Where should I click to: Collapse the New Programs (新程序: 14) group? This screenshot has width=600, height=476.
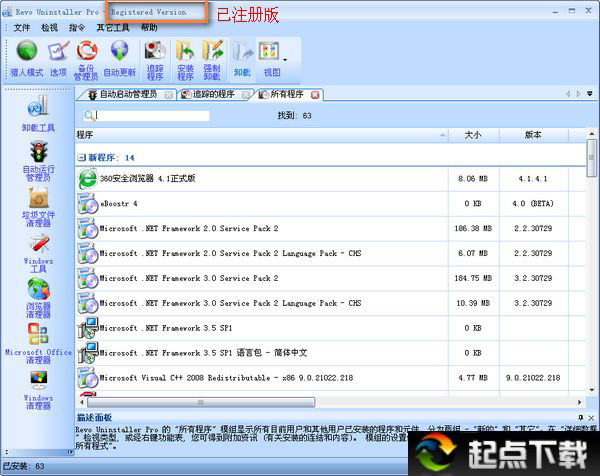point(81,157)
